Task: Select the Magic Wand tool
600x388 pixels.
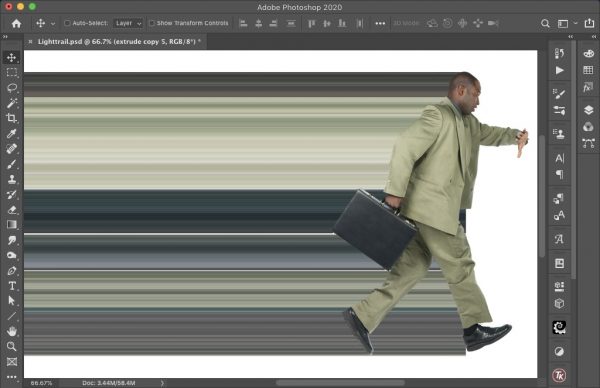Action: [11, 103]
